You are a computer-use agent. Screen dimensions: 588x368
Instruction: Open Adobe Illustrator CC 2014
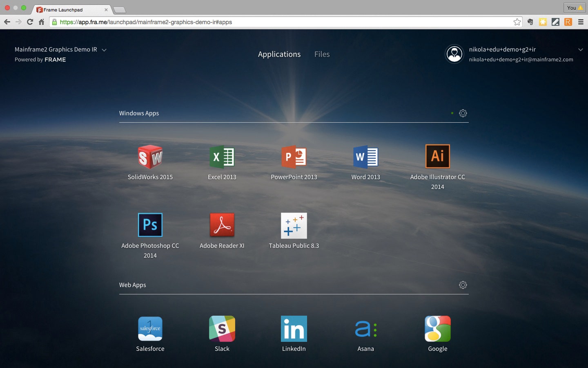(x=437, y=157)
